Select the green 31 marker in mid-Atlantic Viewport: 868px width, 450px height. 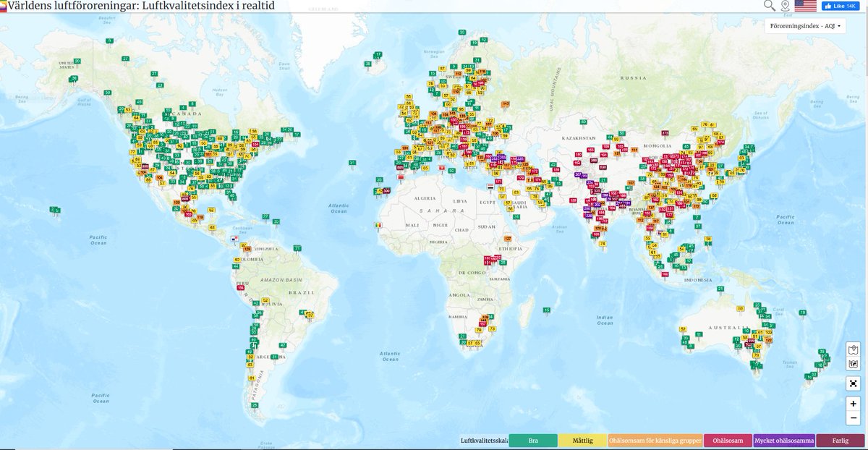[352, 163]
